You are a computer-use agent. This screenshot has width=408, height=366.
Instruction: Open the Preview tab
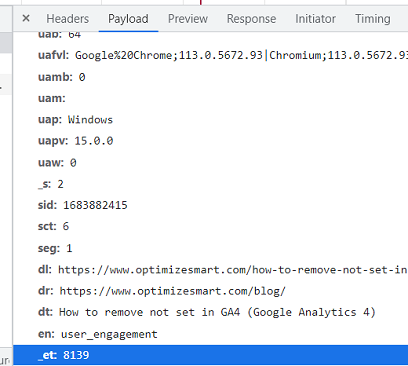[188, 19]
